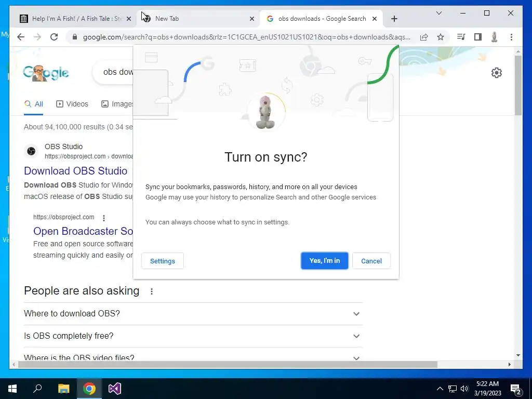Open the Chrome profile avatar menu
This screenshot has width=532, height=399.
[x=495, y=37]
